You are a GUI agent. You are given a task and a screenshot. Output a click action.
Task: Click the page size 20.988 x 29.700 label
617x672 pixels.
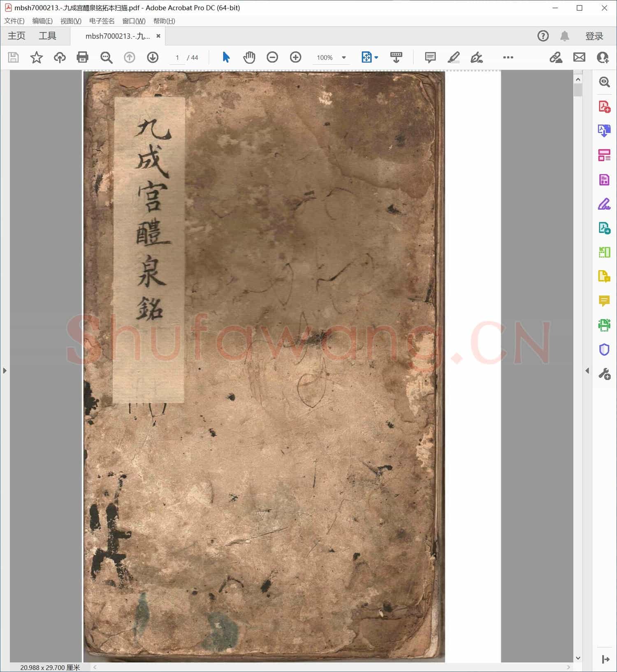tap(50, 667)
